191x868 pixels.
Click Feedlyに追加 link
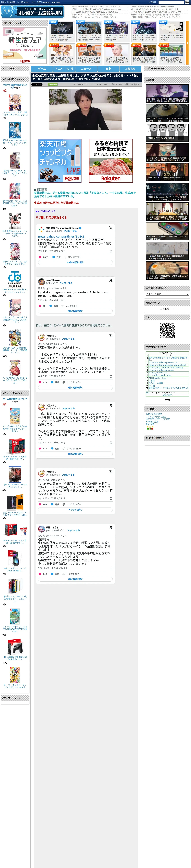point(152,422)
